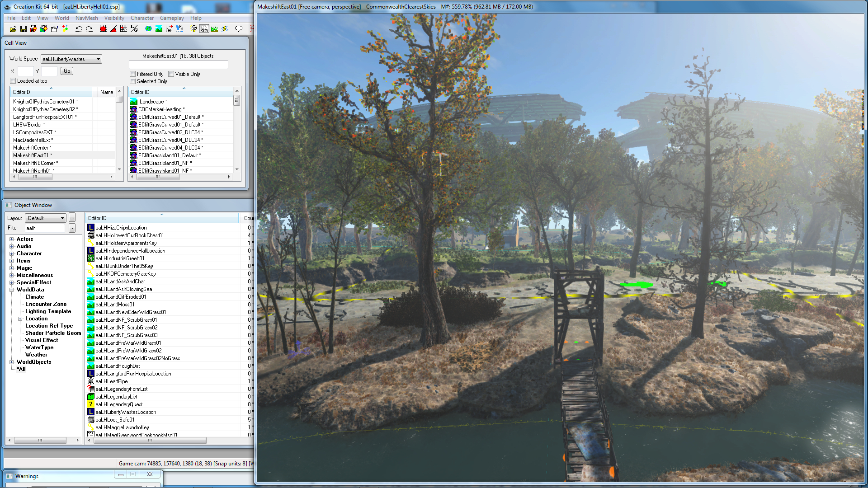Toggle the light bulb brightness icon
Screen dimensions: 868x488
pyautogui.click(x=194, y=29)
